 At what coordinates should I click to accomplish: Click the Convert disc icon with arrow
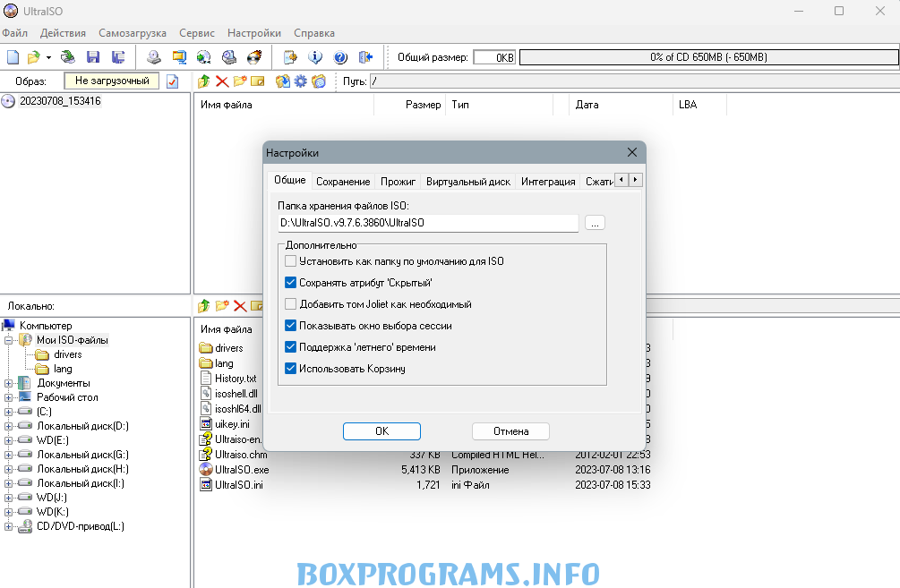204,56
